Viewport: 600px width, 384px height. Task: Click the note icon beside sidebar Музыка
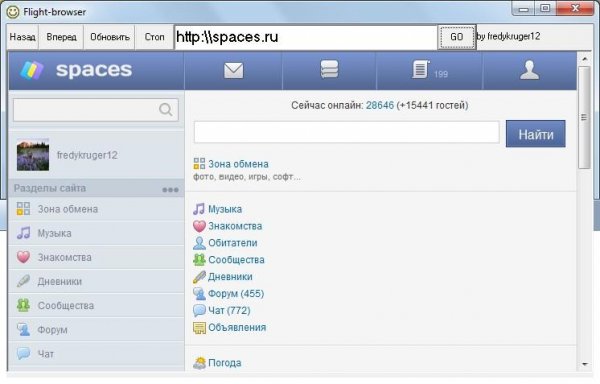[x=23, y=233]
